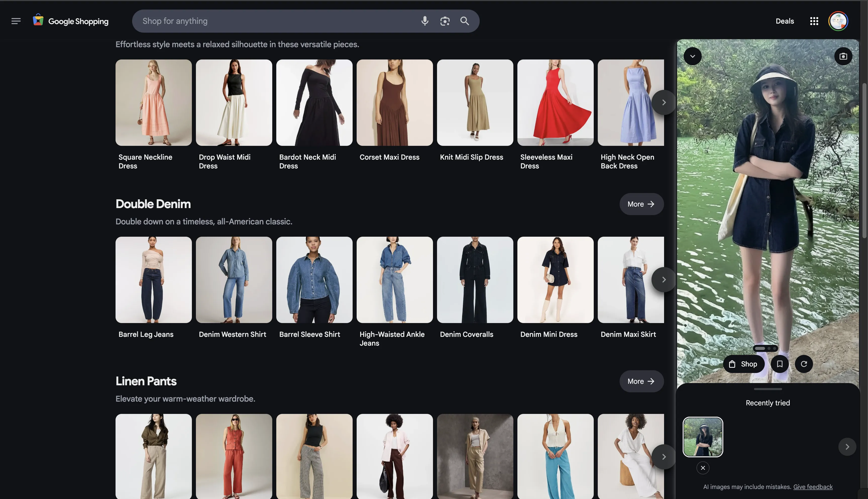The image size is (868, 499).
Task: Click the Recently tried heading
Action: (768, 403)
